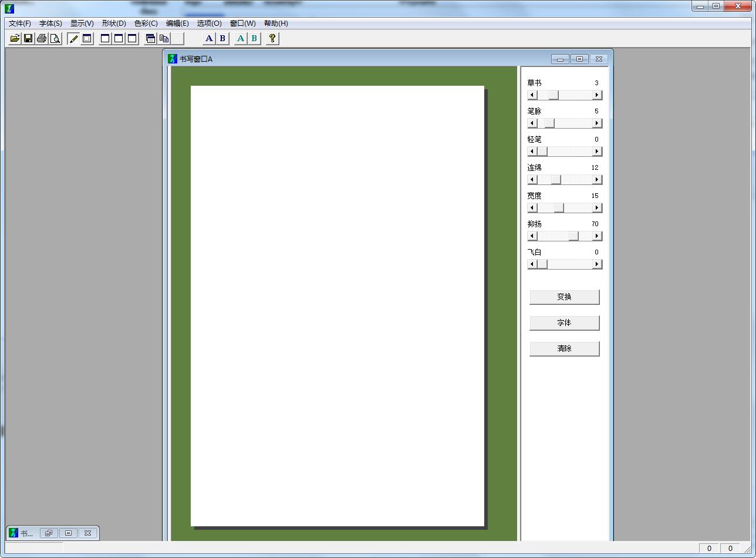Select the pen writing tool
This screenshot has width=756, height=558.
coord(73,39)
